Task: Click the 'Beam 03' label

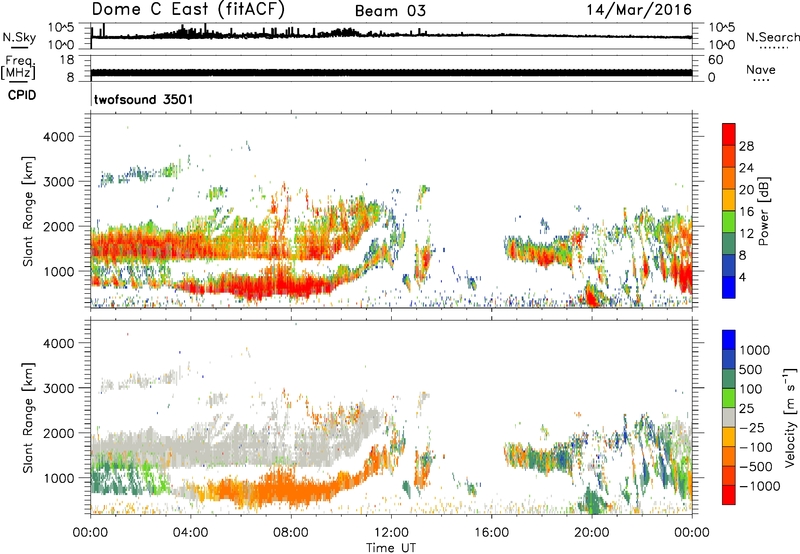Action: [390, 11]
